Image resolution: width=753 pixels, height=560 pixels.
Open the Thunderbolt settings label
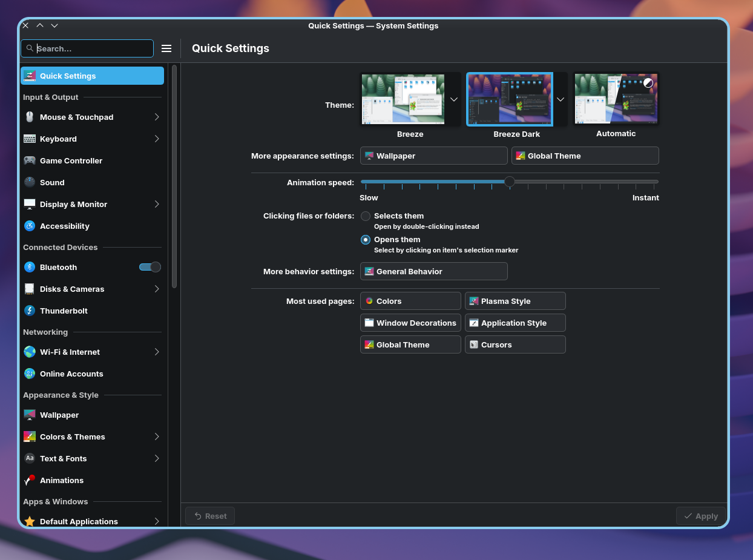(x=64, y=311)
